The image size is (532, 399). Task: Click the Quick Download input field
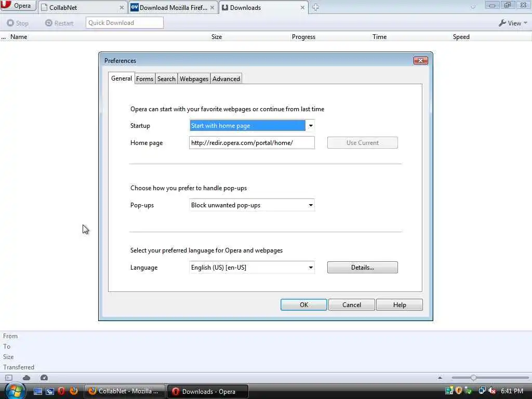tap(125, 23)
